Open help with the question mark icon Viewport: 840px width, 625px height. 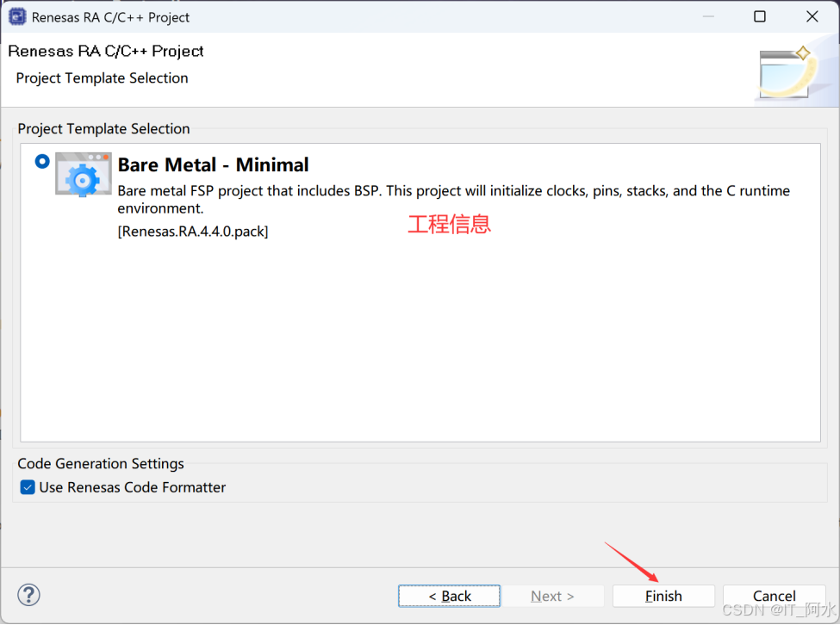click(x=28, y=595)
